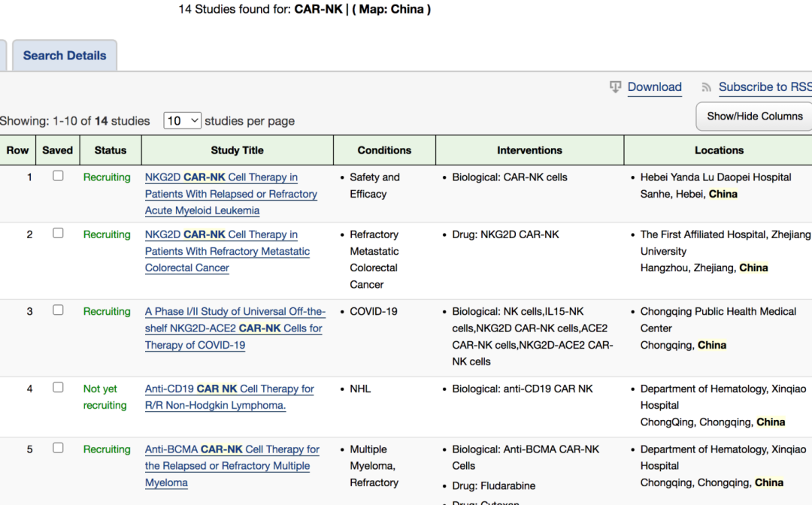Click the Row column header

(17, 150)
